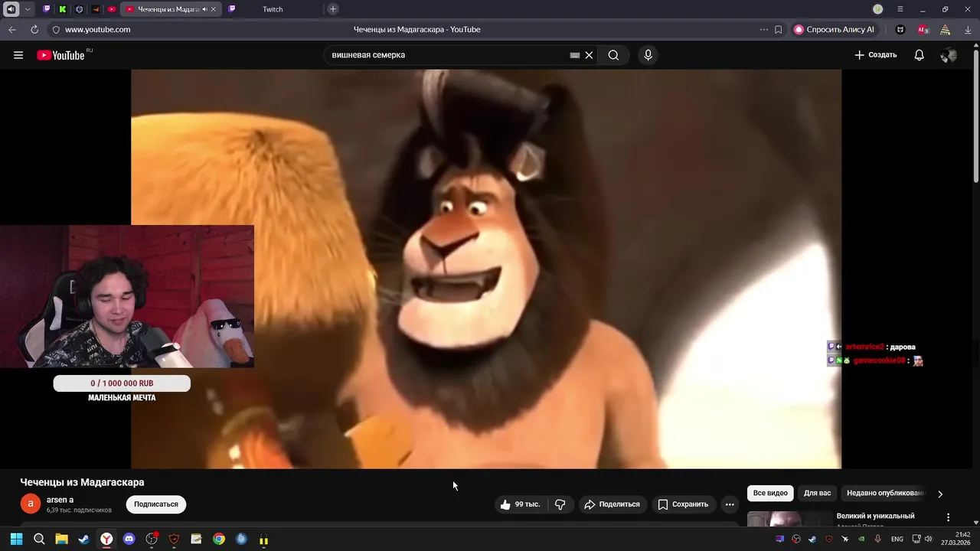Open File Explorer from the taskbar
The width and height of the screenshot is (980, 551).
pos(61,539)
